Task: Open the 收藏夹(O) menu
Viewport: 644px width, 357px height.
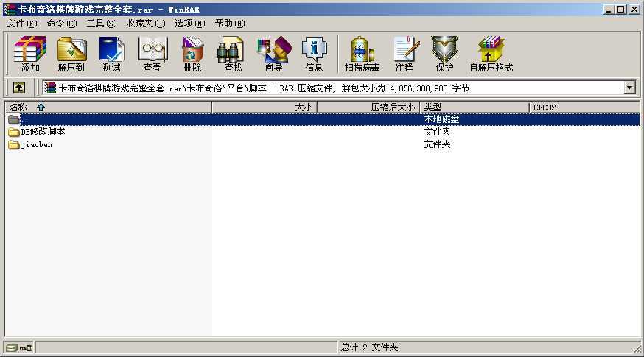Action: [146, 24]
